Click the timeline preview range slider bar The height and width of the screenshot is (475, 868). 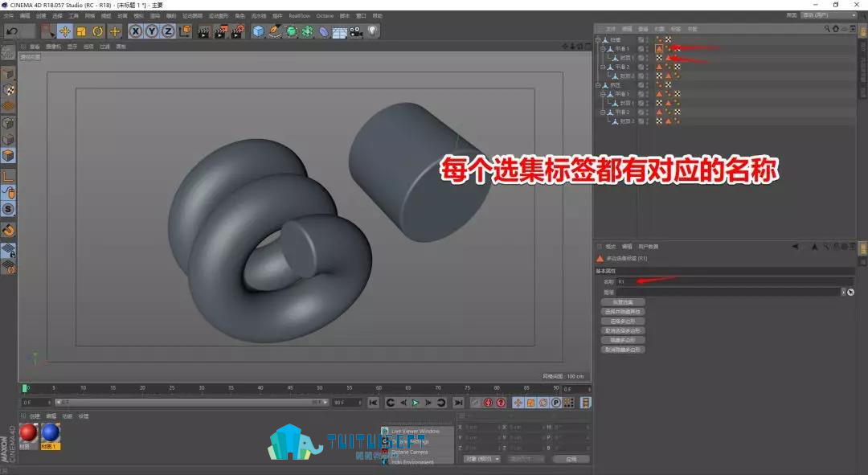tap(192, 403)
